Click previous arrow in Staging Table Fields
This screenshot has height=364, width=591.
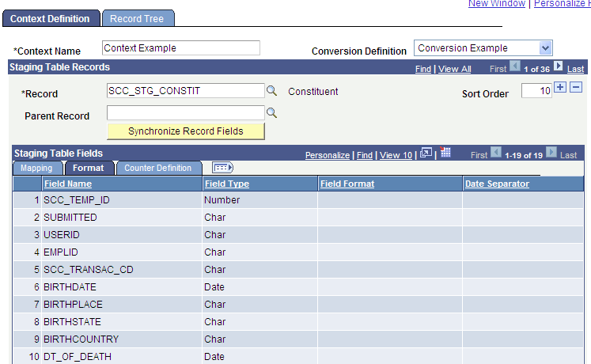pos(496,153)
